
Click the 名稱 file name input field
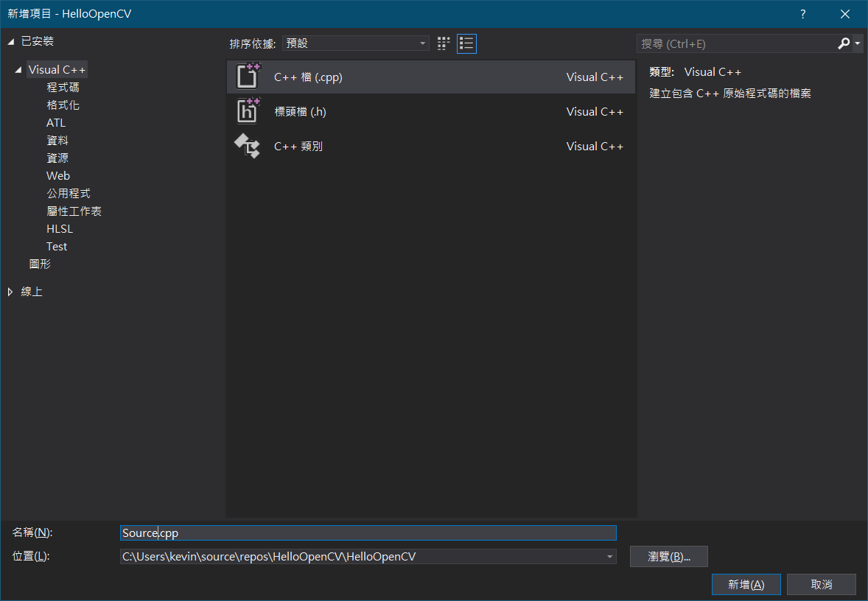368,533
